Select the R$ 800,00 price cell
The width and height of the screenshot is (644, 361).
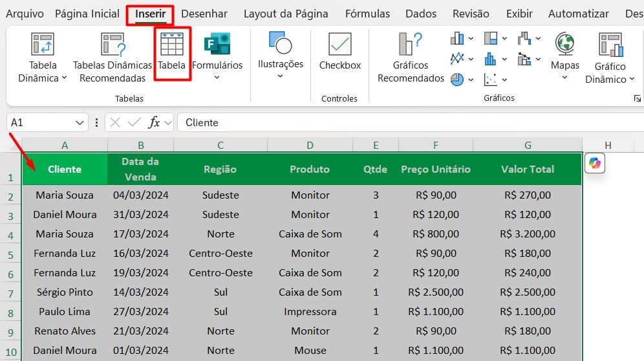pyautogui.click(x=435, y=234)
